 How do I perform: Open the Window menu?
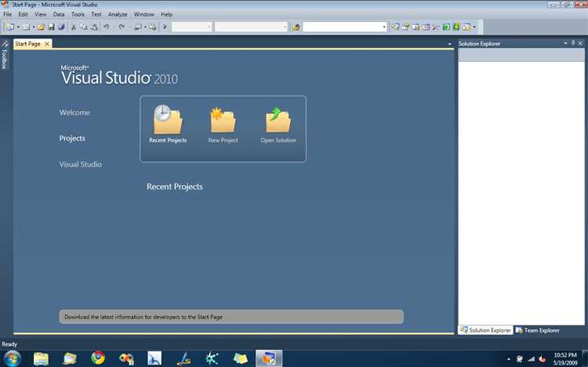coord(144,14)
